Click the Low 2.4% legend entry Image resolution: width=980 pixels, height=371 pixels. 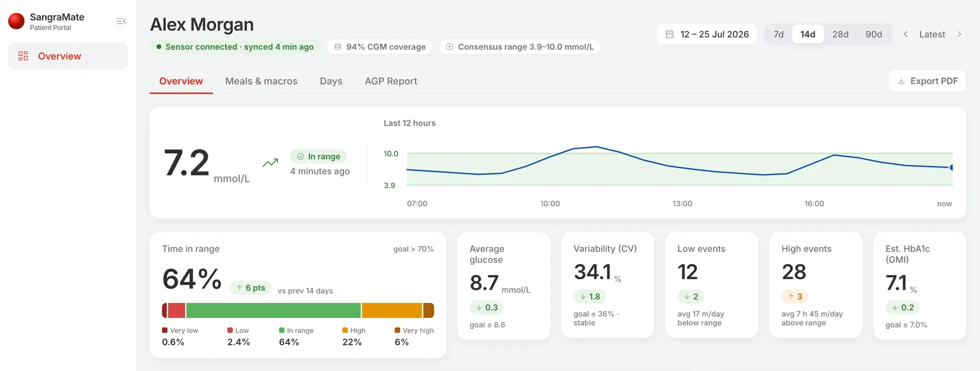pyautogui.click(x=239, y=336)
